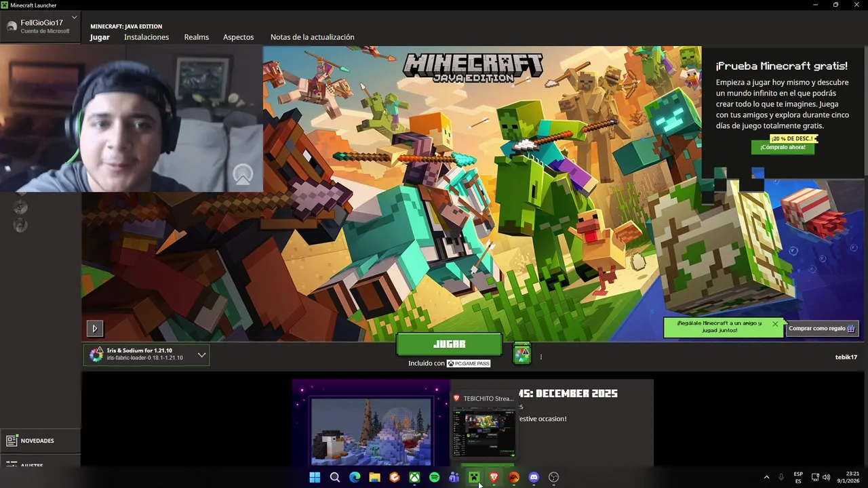Open Spotify from taskbar

point(434,477)
